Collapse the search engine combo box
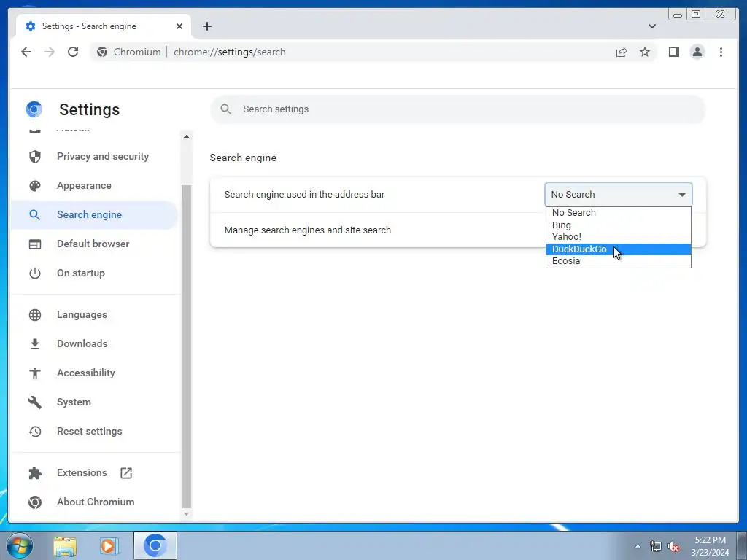 click(x=619, y=194)
